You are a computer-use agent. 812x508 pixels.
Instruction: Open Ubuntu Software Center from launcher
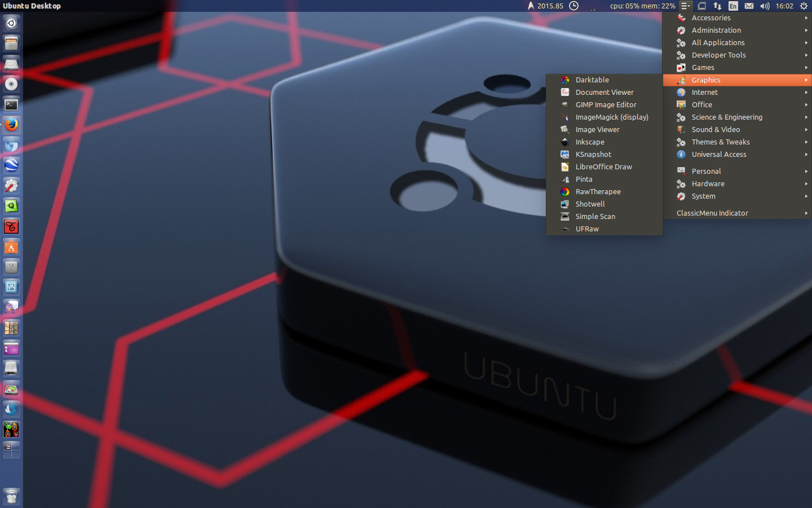click(x=11, y=247)
